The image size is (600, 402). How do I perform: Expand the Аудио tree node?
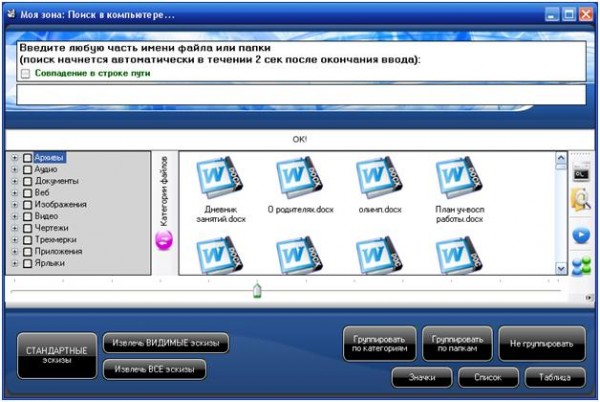pos(15,169)
